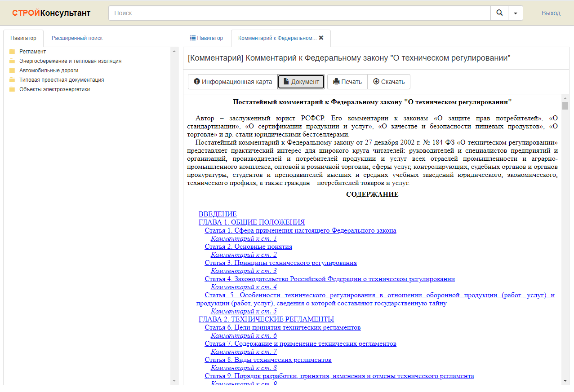Open the Объекты электроэнергетики folder
The image size is (574, 392).
[x=54, y=89]
